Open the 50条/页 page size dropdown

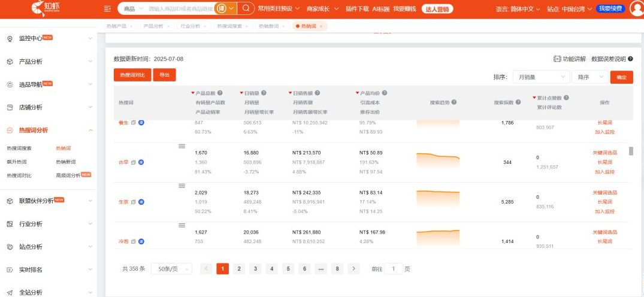coord(171,269)
